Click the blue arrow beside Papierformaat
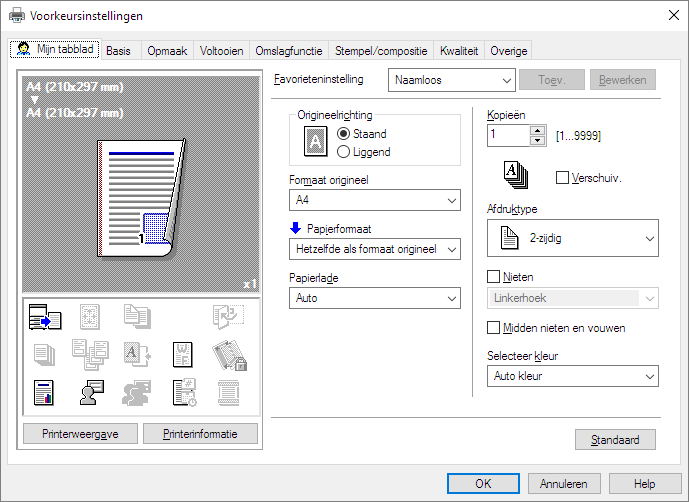This screenshot has width=689, height=502. click(x=295, y=228)
